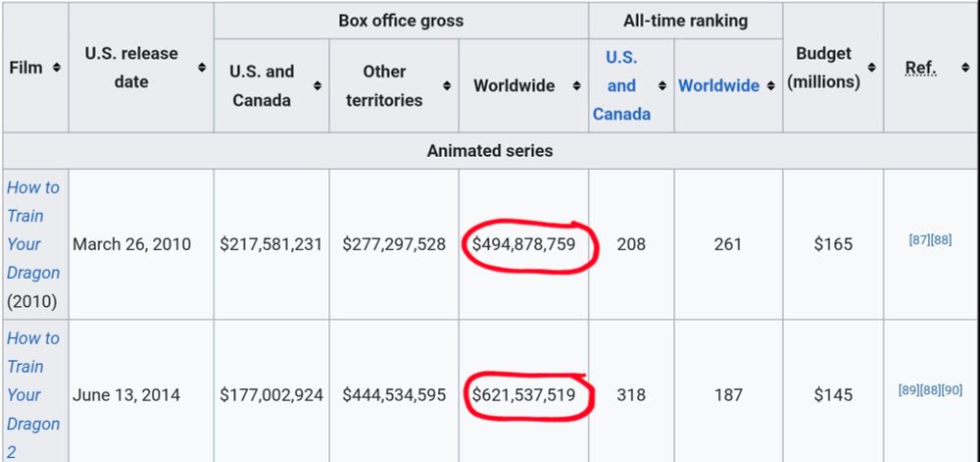The width and height of the screenshot is (980, 462).
Task: Click the Budget (millions) column header
Action: coord(823,68)
